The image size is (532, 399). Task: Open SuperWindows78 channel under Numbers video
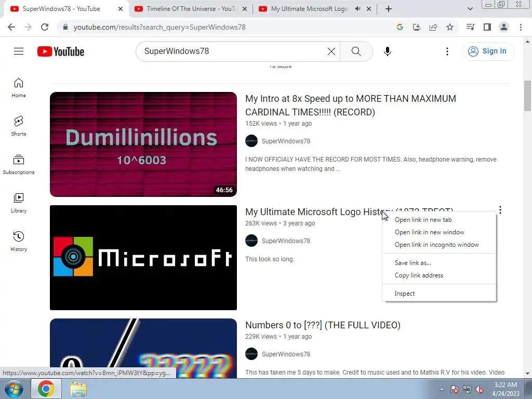click(x=286, y=354)
